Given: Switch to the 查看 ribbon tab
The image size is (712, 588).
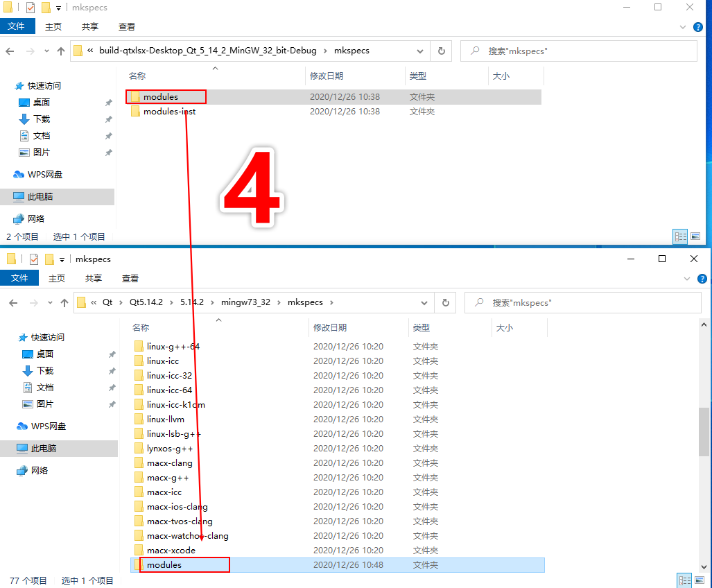Looking at the screenshot, I should click(126, 28).
